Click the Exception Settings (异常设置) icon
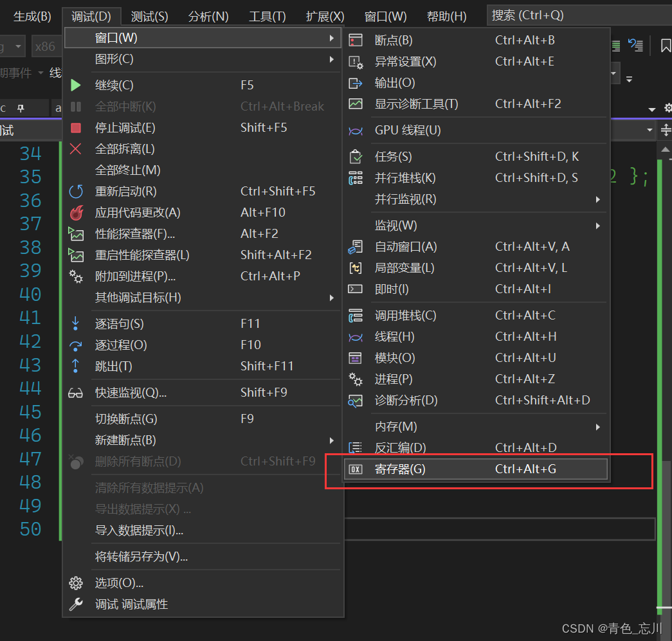This screenshot has width=672, height=641. [356, 62]
